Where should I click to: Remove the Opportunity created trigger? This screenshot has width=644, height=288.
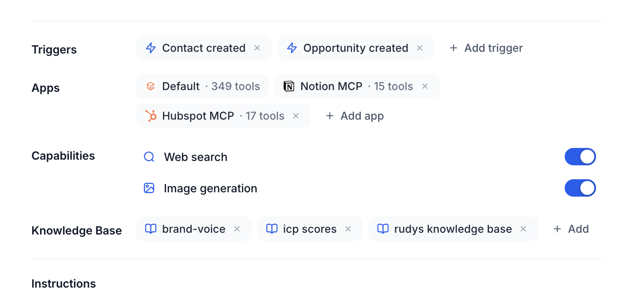coord(420,48)
